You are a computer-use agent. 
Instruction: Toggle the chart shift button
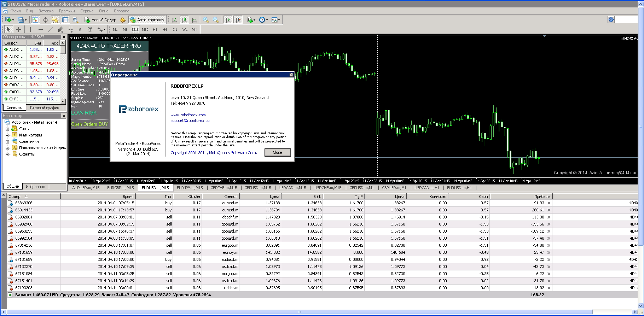(x=238, y=20)
